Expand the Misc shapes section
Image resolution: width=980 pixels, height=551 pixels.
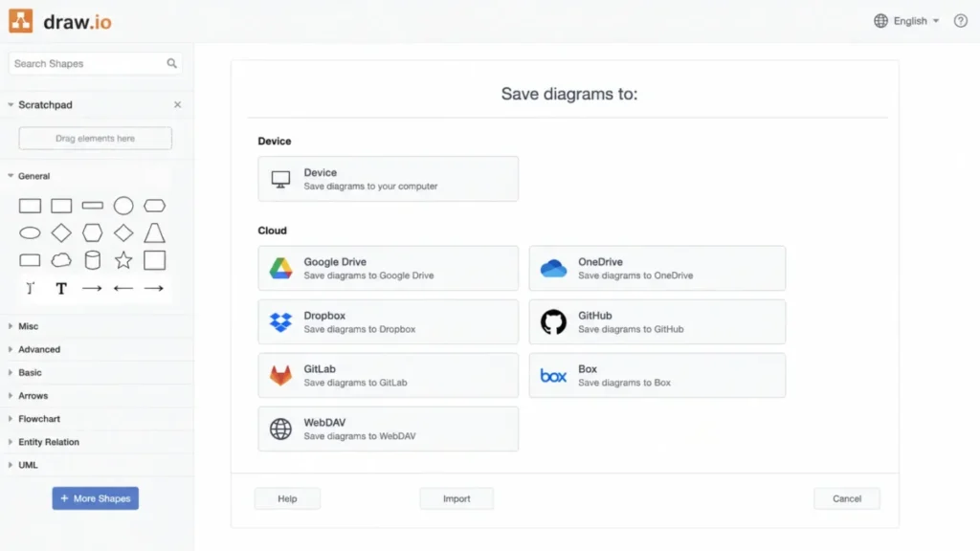(x=11, y=326)
